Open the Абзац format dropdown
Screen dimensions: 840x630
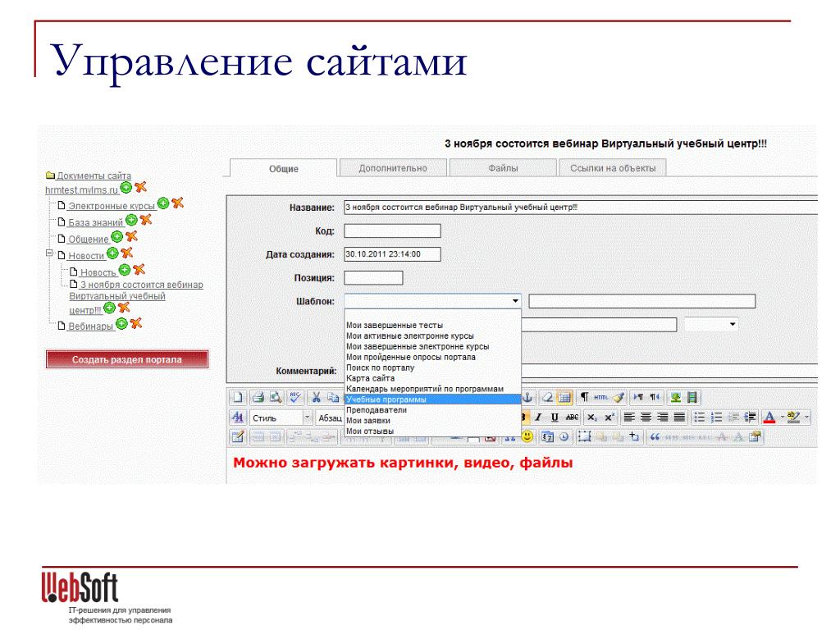[x=330, y=418]
